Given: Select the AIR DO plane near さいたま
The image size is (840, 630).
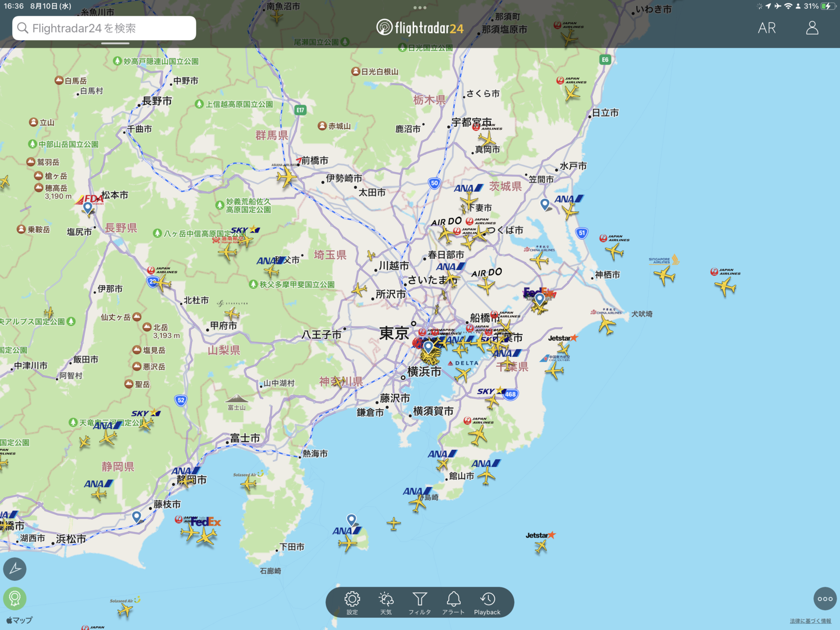Looking at the screenshot, I should pyautogui.click(x=486, y=285).
